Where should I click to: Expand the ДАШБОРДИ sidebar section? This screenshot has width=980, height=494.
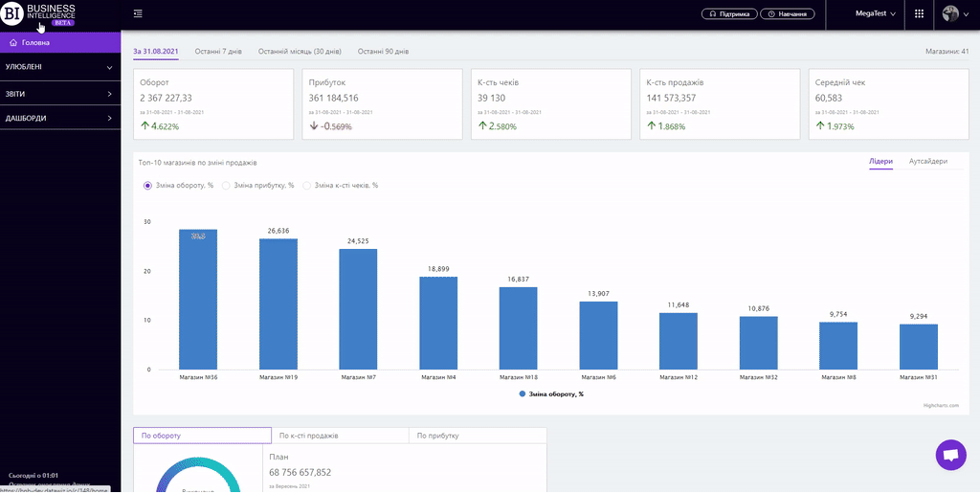[59, 119]
